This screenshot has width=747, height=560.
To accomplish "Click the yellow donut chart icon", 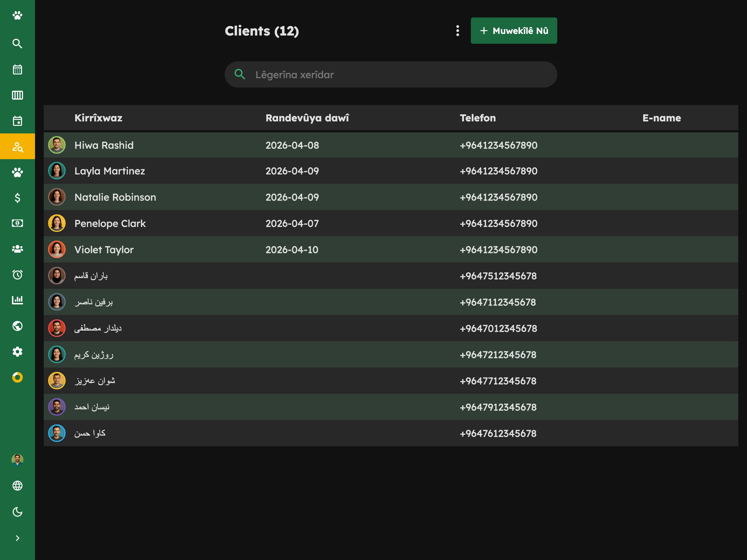I will click(17, 377).
